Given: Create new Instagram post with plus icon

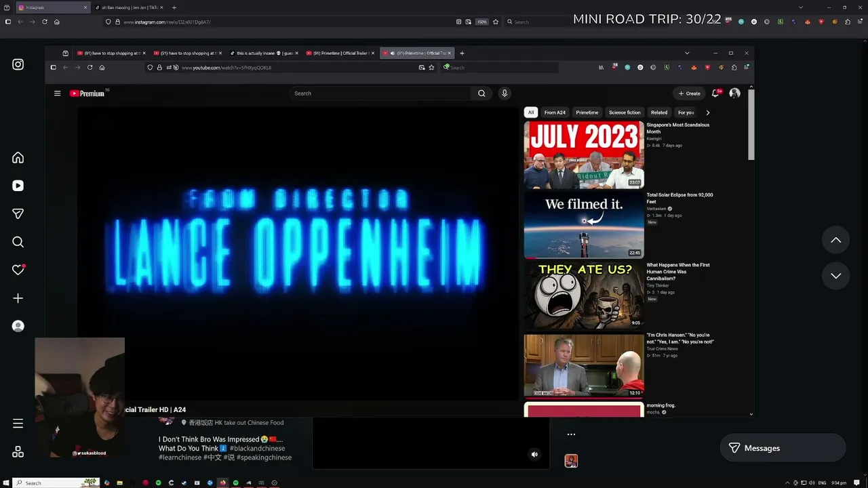Looking at the screenshot, I should tap(18, 298).
